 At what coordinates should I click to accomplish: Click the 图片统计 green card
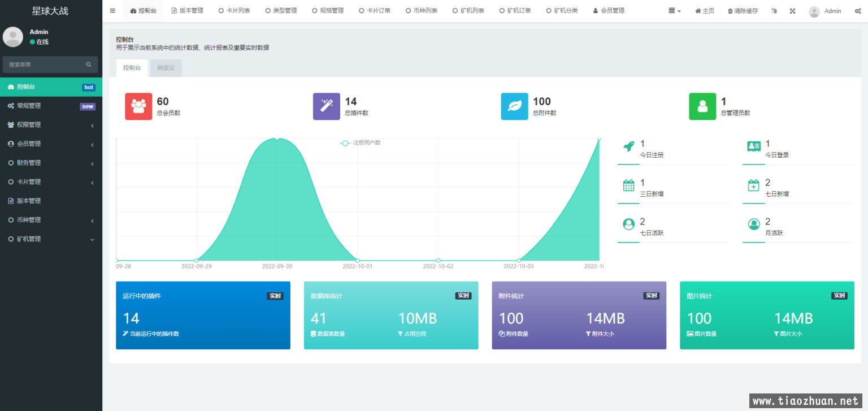point(767,315)
